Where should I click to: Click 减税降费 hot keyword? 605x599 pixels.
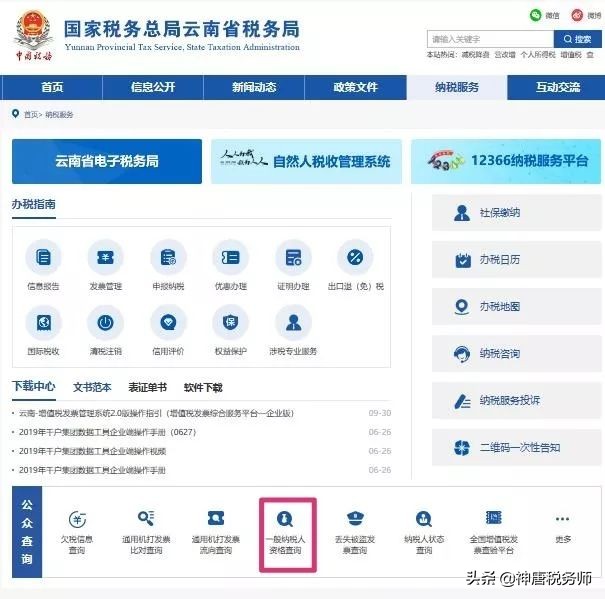tap(475, 55)
